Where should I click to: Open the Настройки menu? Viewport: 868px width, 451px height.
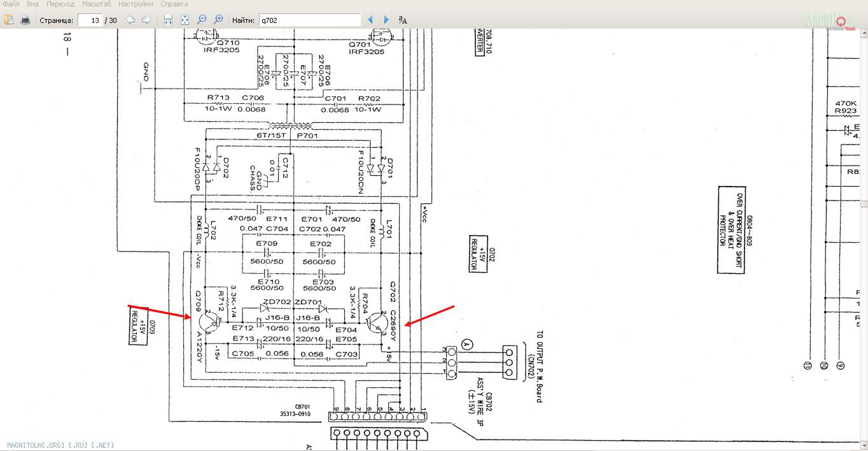click(x=136, y=4)
